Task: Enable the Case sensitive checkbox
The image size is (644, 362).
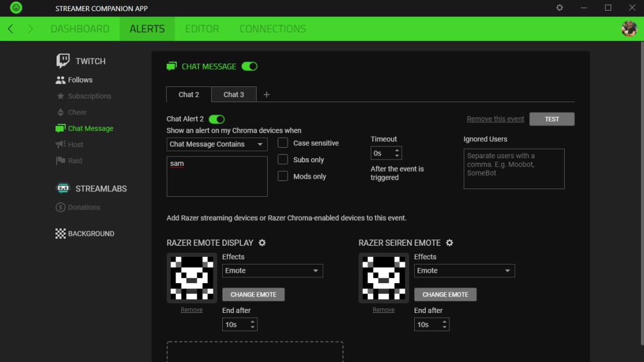Action: point(283,142)
